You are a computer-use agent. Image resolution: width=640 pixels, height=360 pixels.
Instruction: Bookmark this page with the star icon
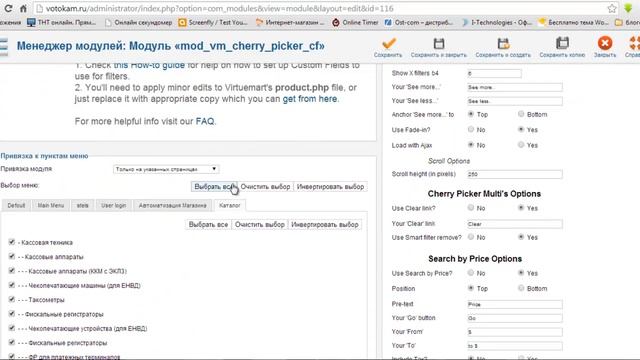611,8
